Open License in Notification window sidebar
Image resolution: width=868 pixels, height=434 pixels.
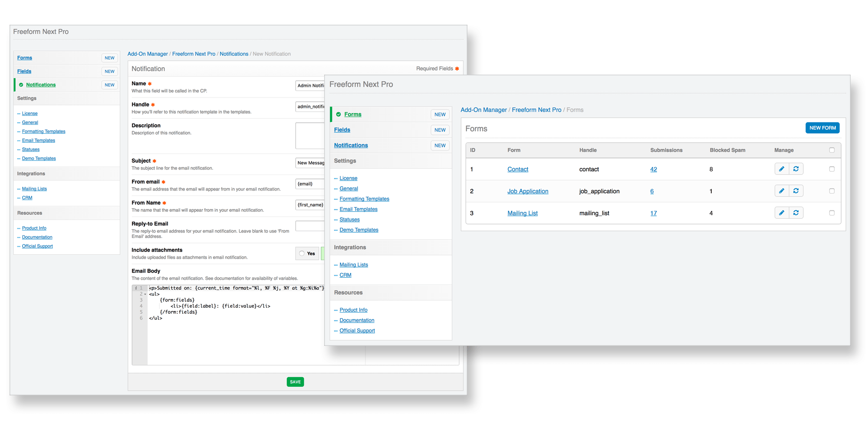[30, 113]
